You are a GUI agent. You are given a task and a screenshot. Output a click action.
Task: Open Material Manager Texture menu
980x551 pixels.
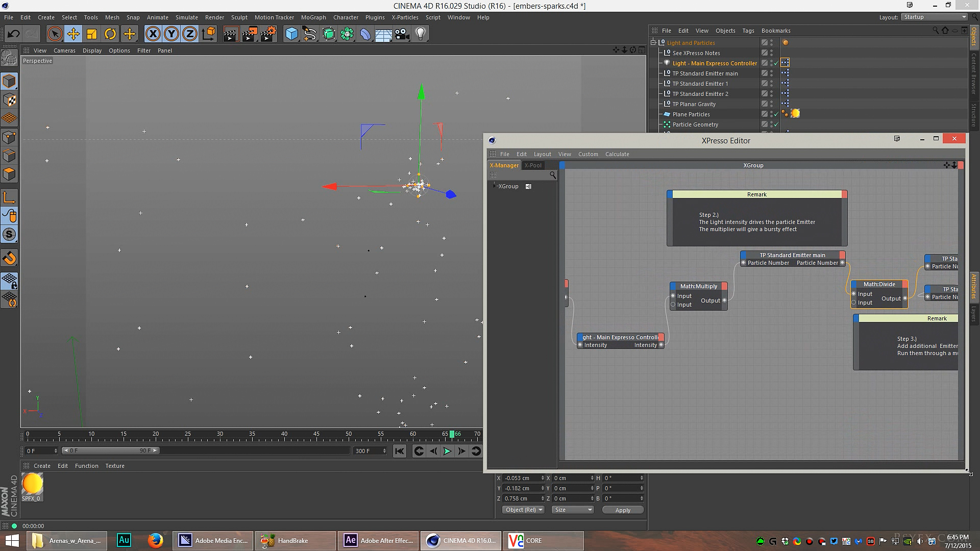coord(115,466)
